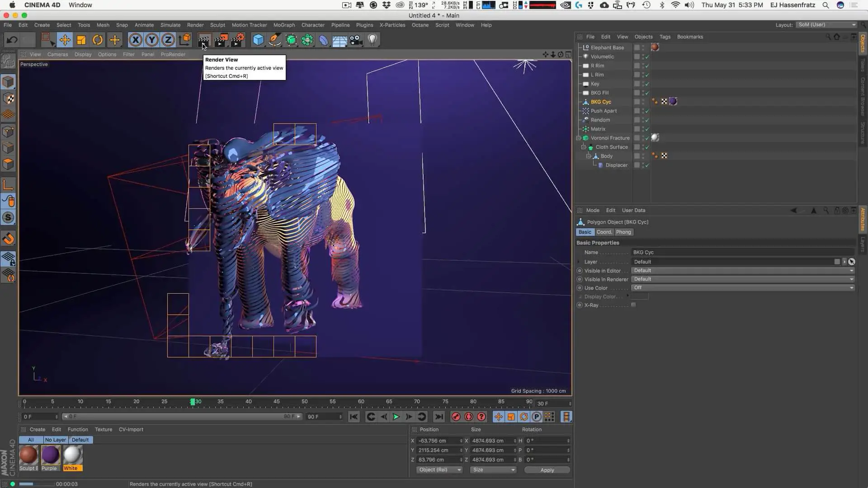Click timeline marker at frame 30

[193, 402]
